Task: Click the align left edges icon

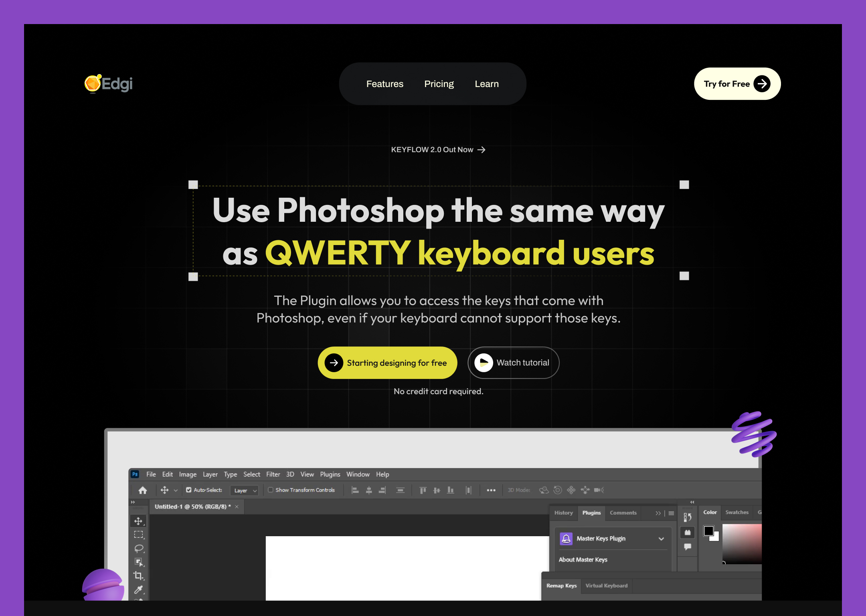Action: coord(355,490)
